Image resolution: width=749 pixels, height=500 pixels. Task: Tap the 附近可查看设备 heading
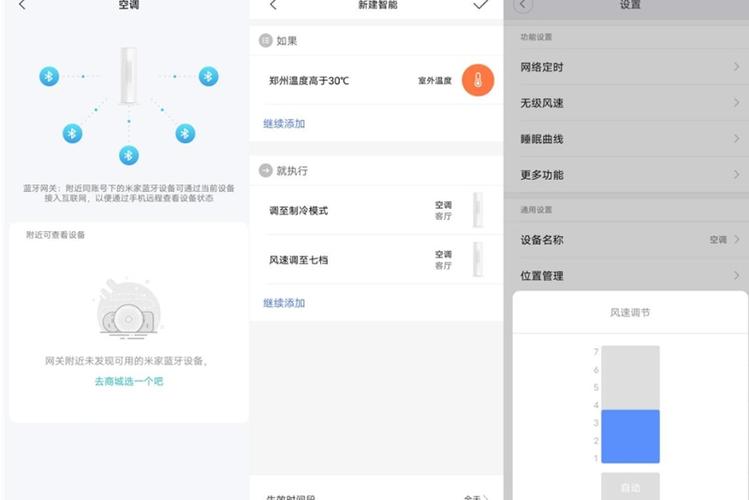[55, 234]
